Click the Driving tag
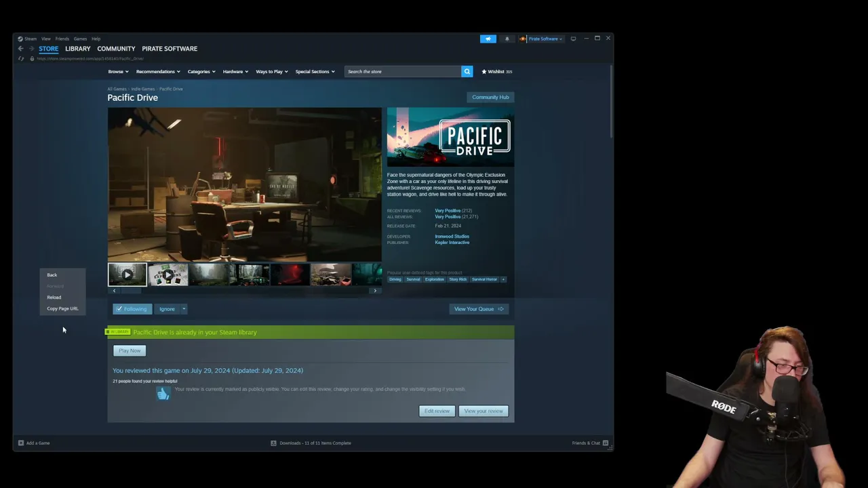Screen dimensions: 868x488 pos(395,279)
